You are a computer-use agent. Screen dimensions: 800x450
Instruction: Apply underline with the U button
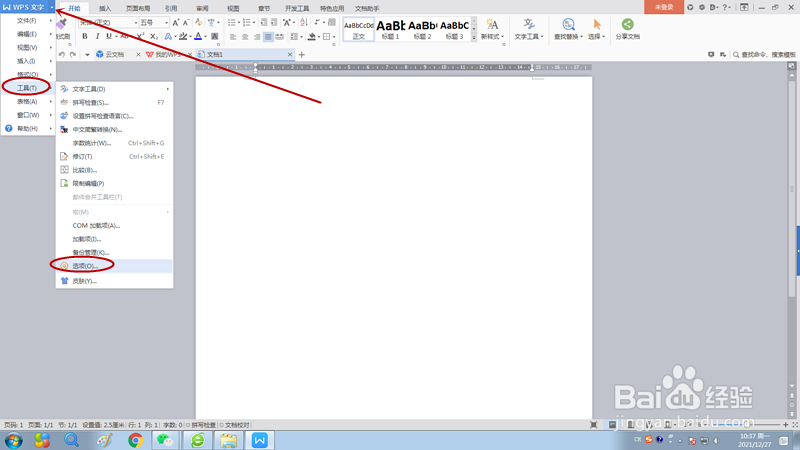[x=109, y=36]
